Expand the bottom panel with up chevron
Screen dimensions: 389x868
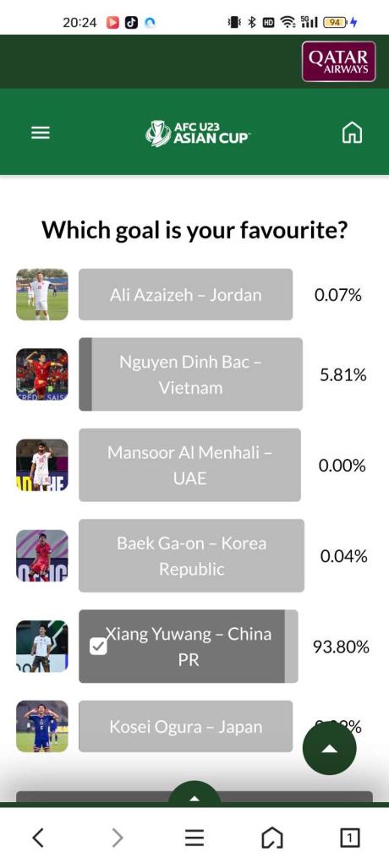(194, 794)
